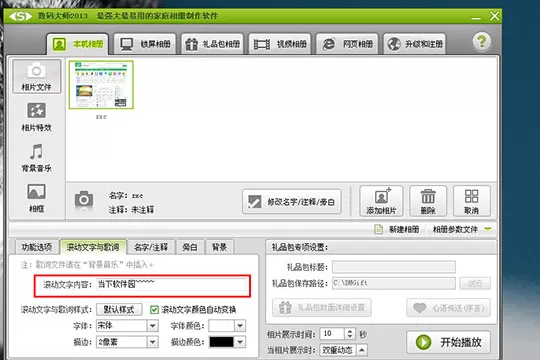
Task: Open the 字体 宋体 dropdown
Action: [x=127, y=326]
